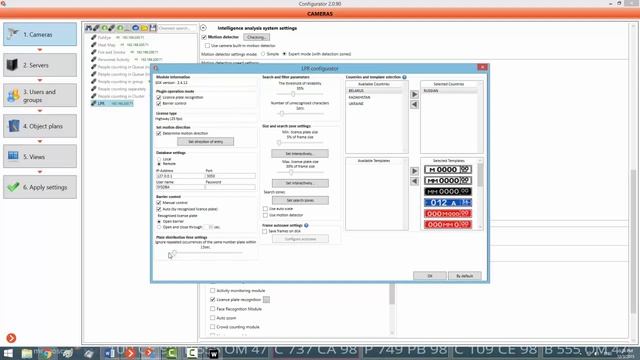Select Open and close through radio option

click(159, 227)
